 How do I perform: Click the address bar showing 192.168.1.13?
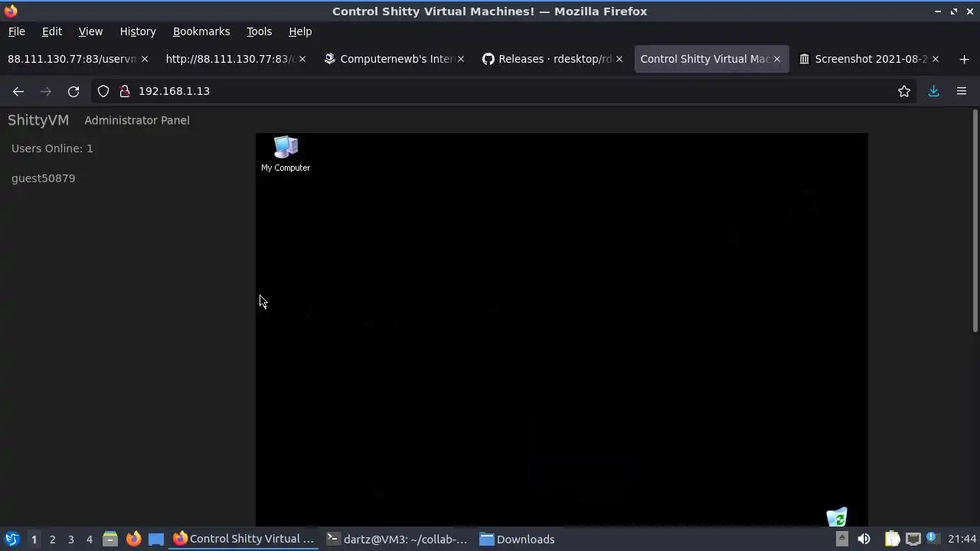[505, 91]
